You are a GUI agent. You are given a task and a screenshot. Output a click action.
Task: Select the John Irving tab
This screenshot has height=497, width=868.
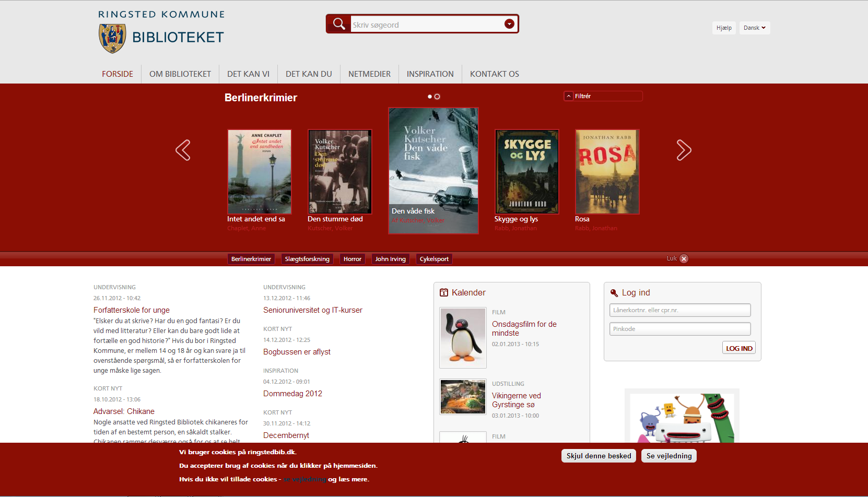tap(390, 259)
